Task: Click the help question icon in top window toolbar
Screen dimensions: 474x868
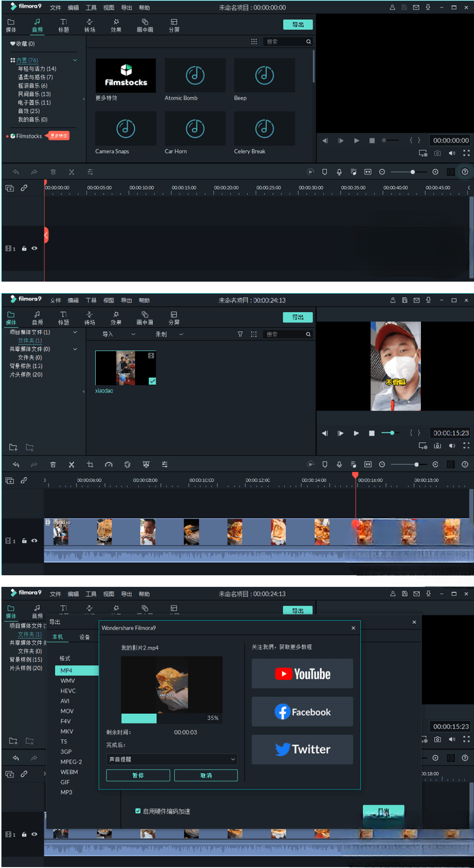Action: click(465, 172)
